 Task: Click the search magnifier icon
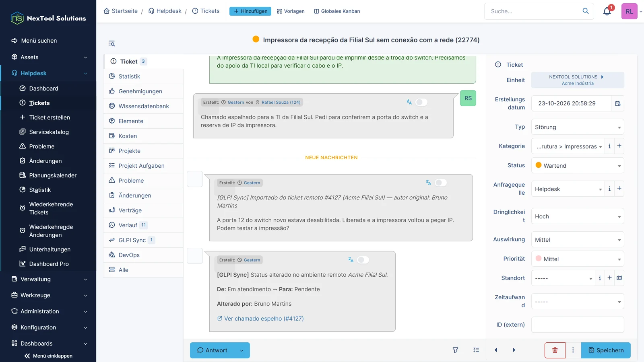pyautogui.click(x=586, y=11)
